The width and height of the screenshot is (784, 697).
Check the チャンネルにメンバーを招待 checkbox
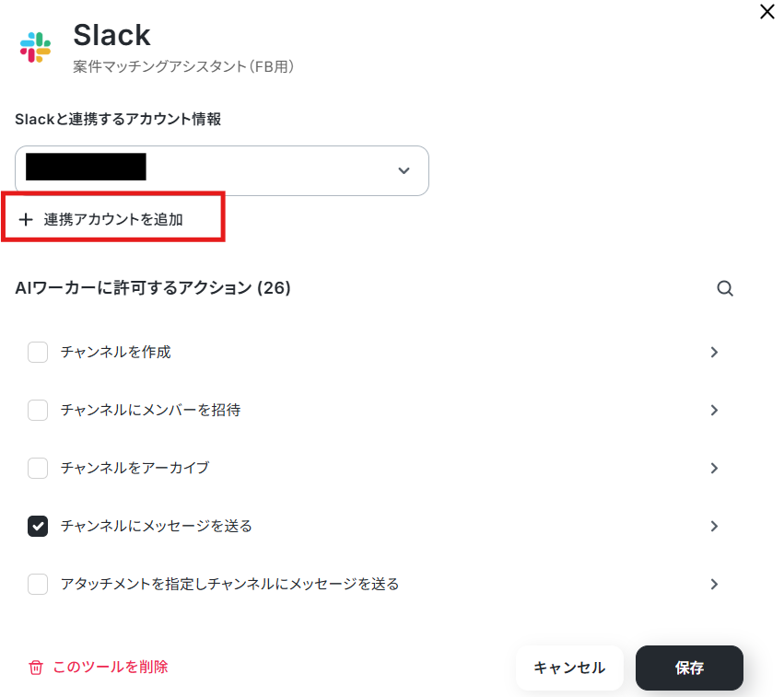tap(38, 410)
